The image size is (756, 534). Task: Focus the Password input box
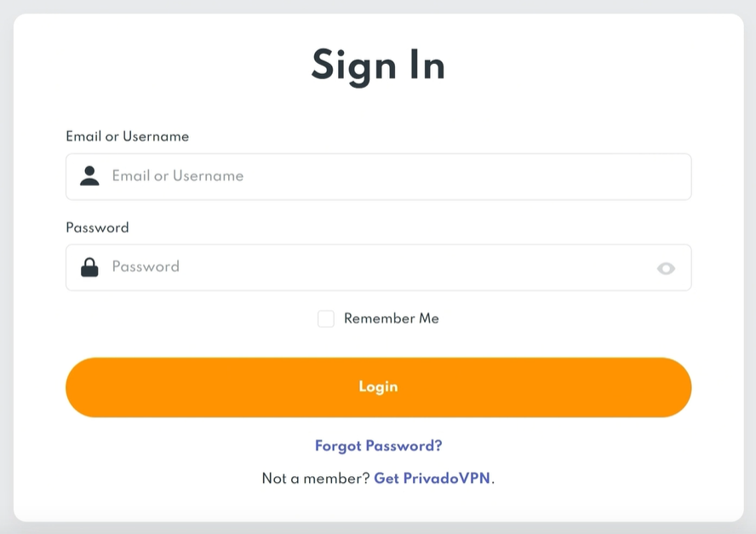pos(378,267)
